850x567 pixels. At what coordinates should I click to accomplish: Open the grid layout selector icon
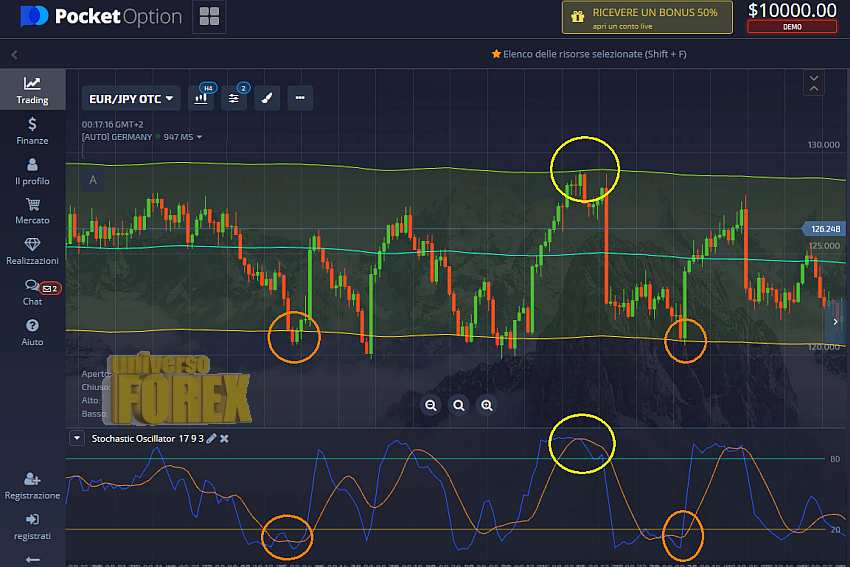(209, 16)
